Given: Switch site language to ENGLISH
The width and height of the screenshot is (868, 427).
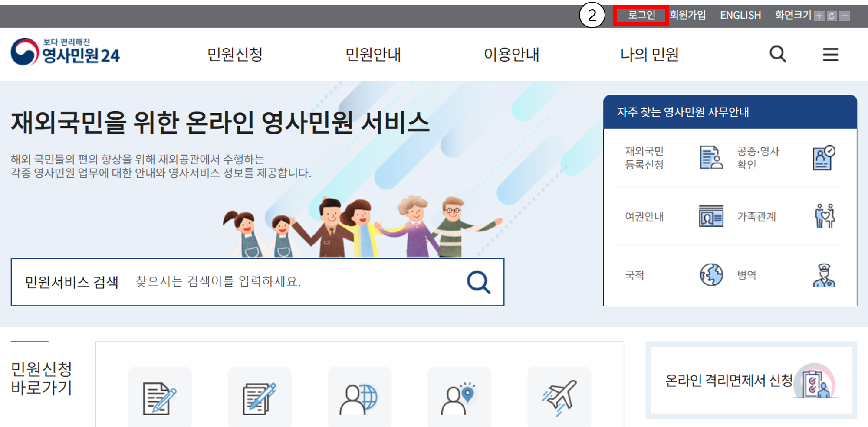Looking at the screenshot, I should (740, 16).
